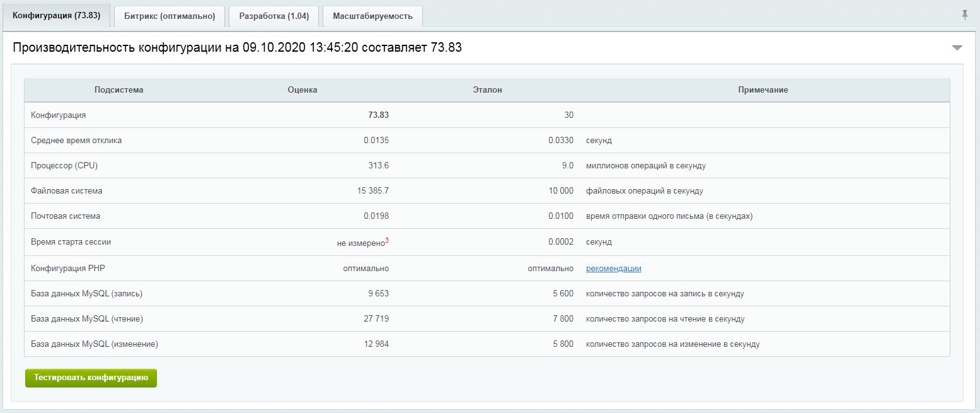
Task: Click the Процессор (CPU) row label
Action: [x=64, y=166]
